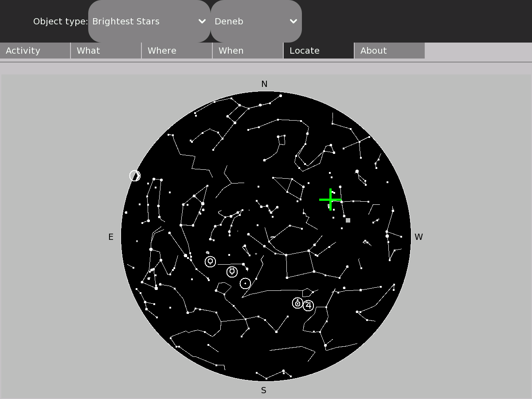532x399 pixels.
Task: Select the Jupiter symbol on the sky map
Action: [x=308, y=305]
